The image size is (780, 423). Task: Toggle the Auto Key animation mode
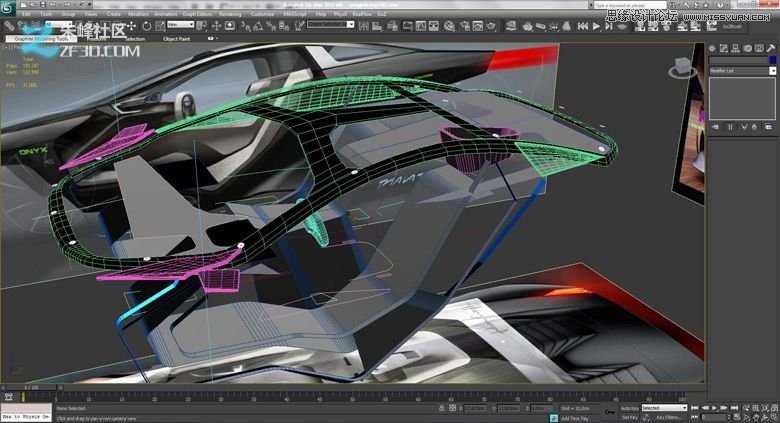628,408
